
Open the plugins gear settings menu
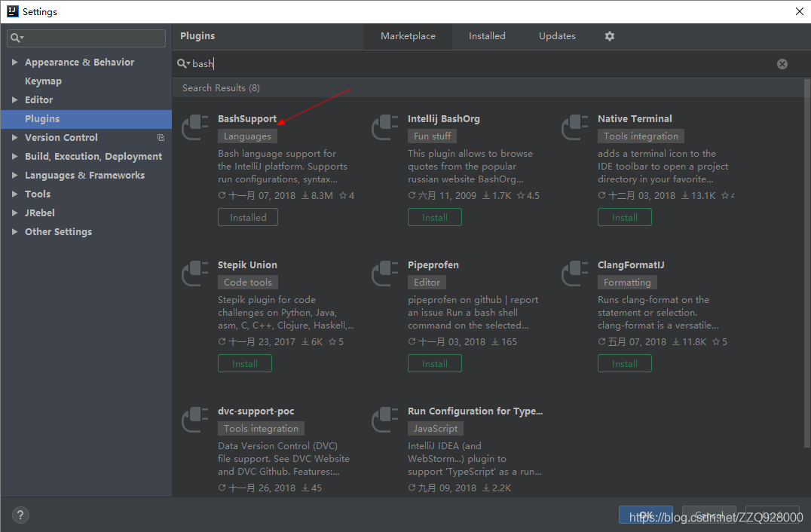610,36
